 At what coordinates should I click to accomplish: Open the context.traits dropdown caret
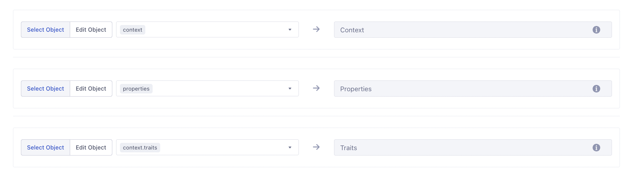pyautogui.click(x=290, y=148)
